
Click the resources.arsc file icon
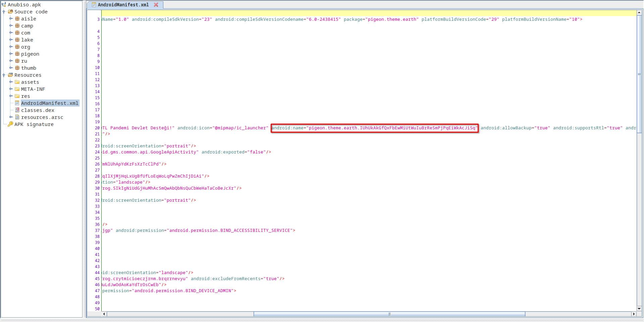pos(17,117)
